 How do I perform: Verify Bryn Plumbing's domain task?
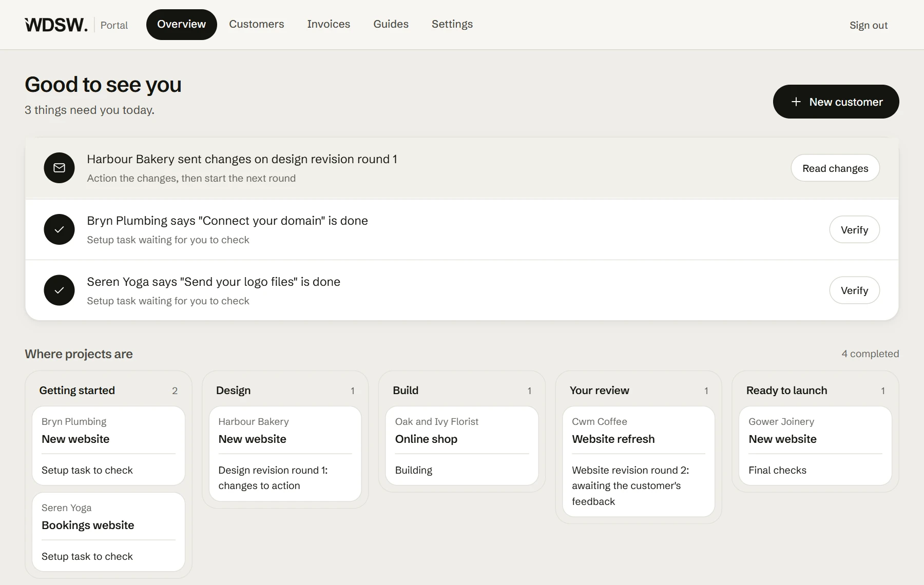point(854,229)
